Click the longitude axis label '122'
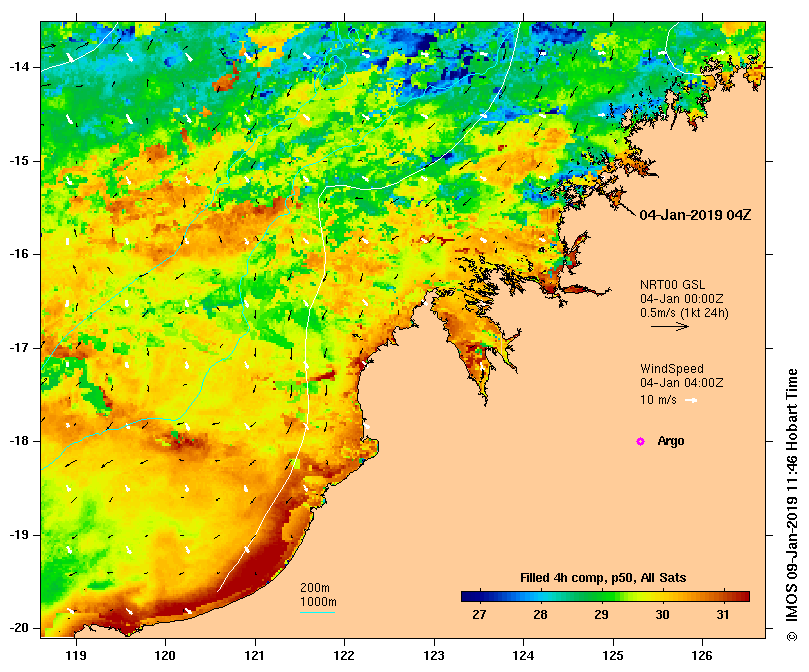 pos(344,656)
